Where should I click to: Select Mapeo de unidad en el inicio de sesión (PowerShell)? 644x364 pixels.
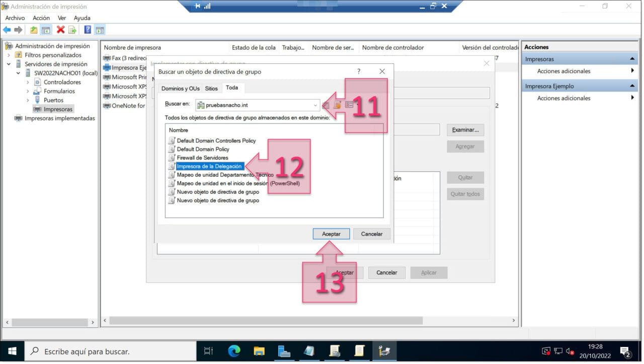coord(238,183)
